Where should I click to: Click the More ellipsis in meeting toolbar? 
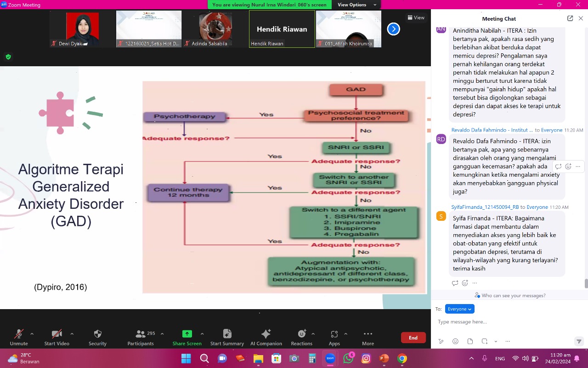[x=367, y=334]
